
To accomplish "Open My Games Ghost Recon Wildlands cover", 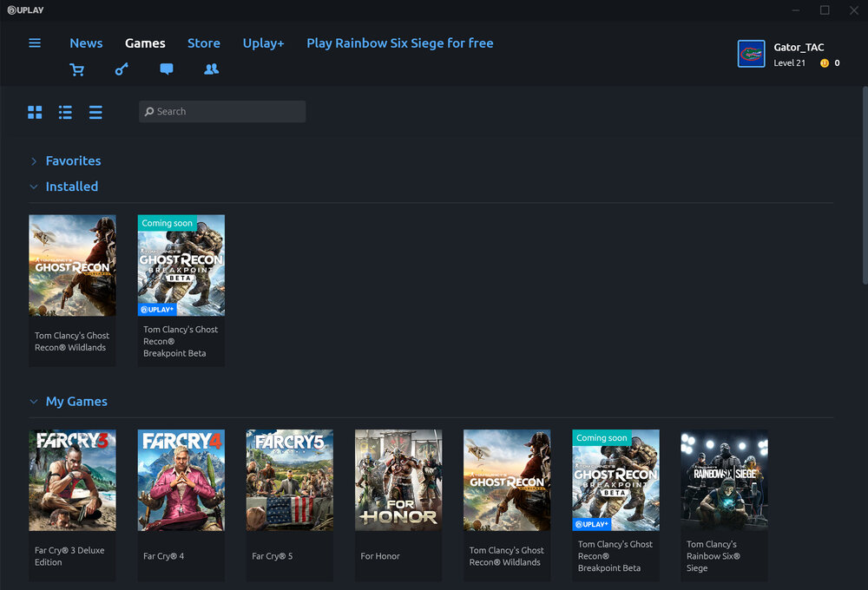I will pos(507,481).
